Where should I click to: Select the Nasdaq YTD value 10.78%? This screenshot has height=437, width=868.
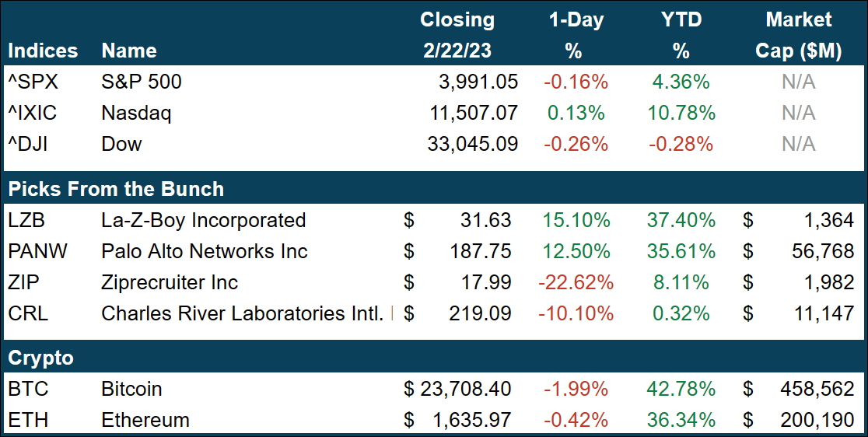point(681,113)
